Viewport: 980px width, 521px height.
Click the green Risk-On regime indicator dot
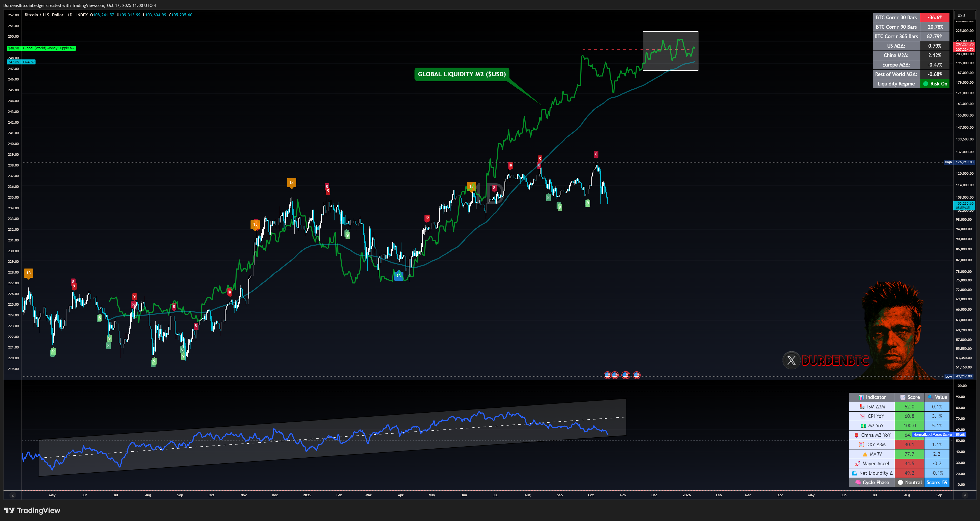click(x=926, y=84)
